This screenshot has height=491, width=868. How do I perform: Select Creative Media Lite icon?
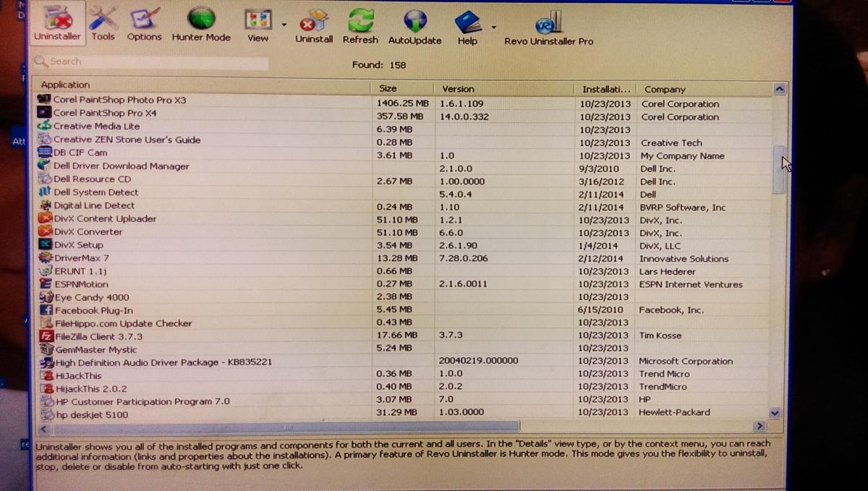(x=44, y=125)
